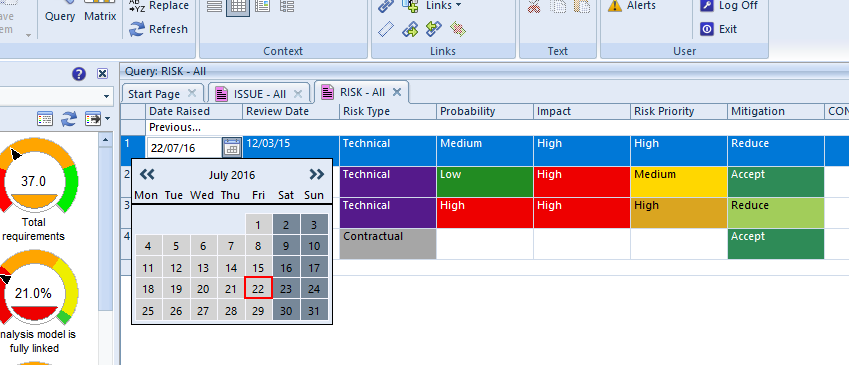The width and height of the screenshot is (849, 365).
Task: Select the active grid context view icon
Action: tap(238, 6)
